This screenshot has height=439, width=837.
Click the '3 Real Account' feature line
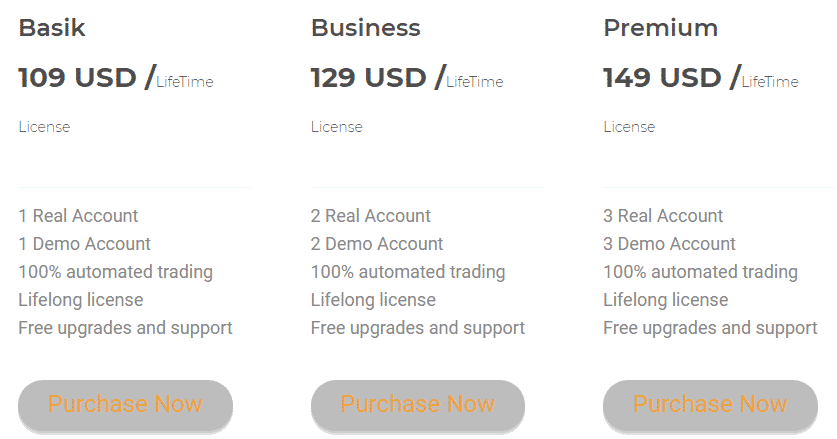coord(663,216)
